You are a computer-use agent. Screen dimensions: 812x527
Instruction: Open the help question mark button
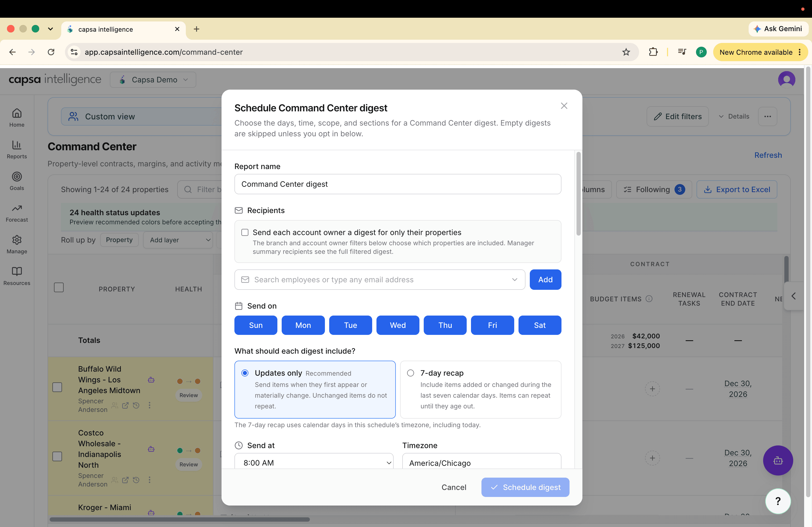click(x=778, y=501)
